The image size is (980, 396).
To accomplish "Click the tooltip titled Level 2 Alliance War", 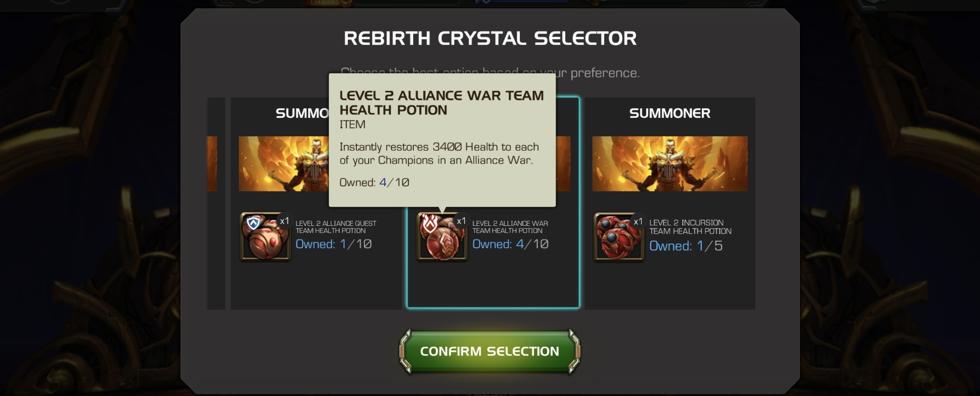I will 442,140.
